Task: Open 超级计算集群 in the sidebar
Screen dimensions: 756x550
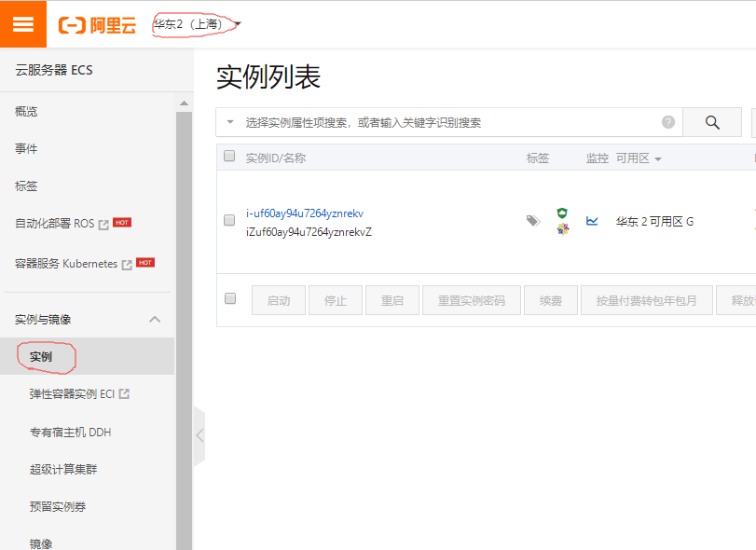Action: (x=63, y=469)
